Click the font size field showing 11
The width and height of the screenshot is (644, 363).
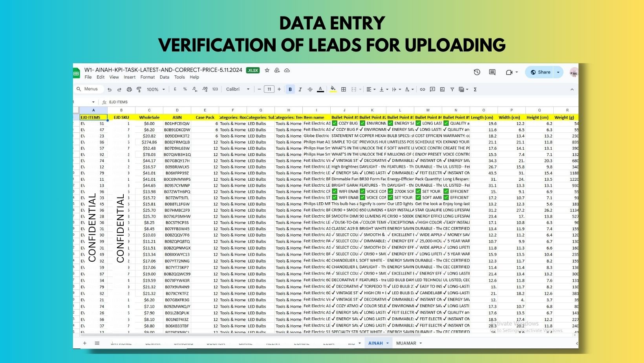269,89
